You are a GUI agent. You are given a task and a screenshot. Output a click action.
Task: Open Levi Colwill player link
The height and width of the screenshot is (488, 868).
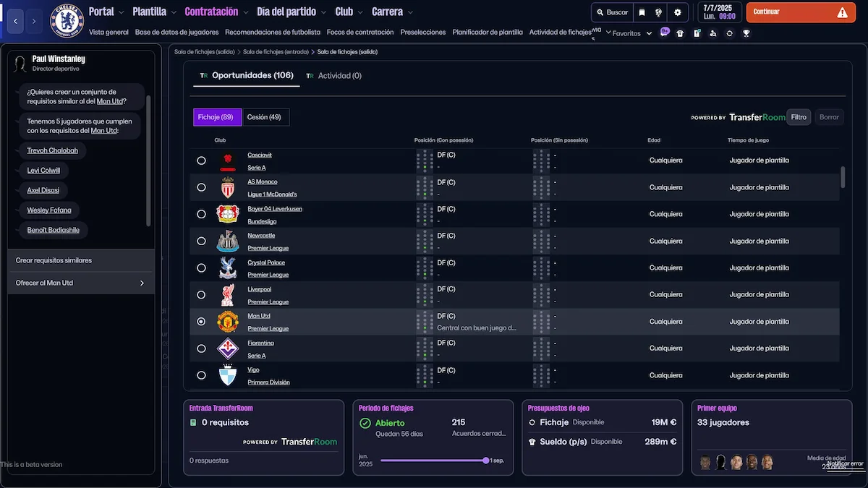43,171
